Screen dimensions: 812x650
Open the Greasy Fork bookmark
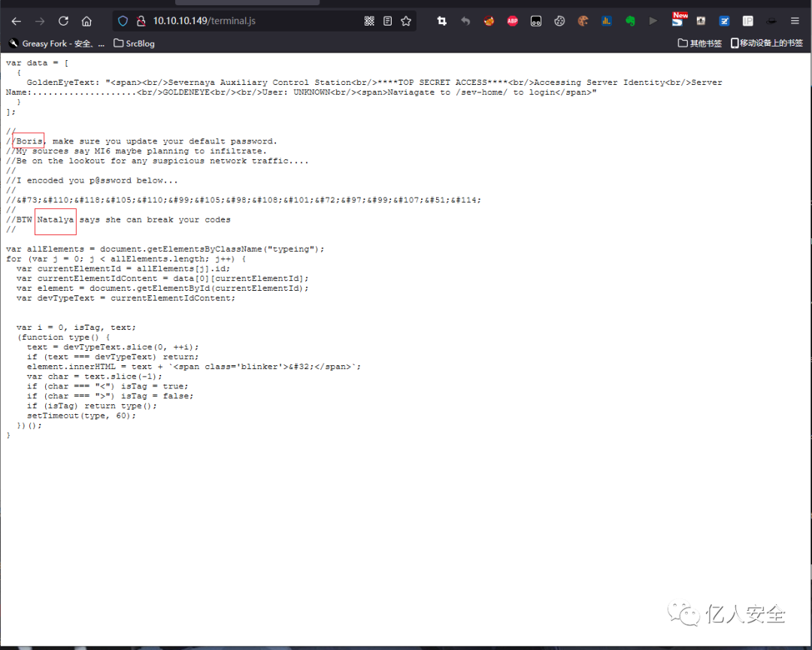pos(56,44)
